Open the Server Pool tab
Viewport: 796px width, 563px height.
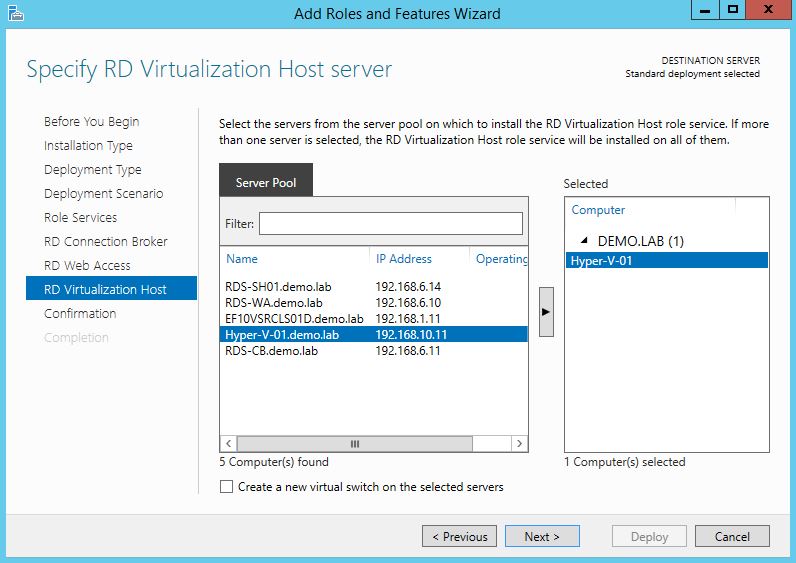pos(266,183)
